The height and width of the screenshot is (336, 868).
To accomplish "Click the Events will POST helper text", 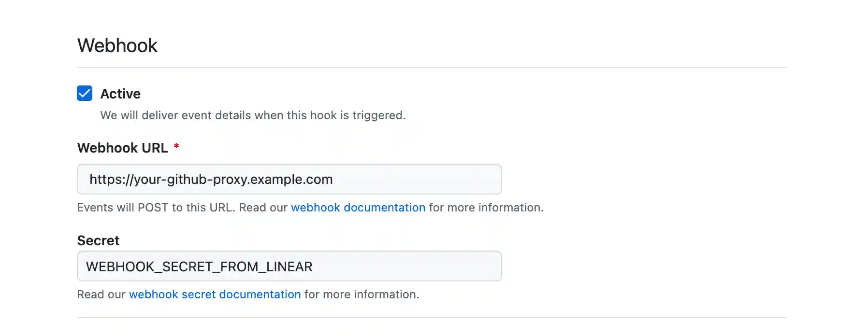I will coord(182,207).
